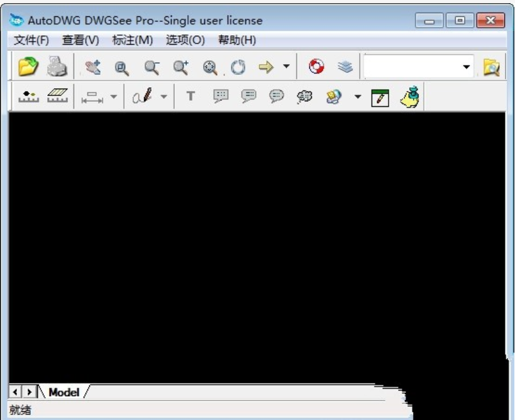Viewport: 515px width, 420px height.
Task: Choose the cloud-shaped comment markup tool
Action: (x=304, y=97)
